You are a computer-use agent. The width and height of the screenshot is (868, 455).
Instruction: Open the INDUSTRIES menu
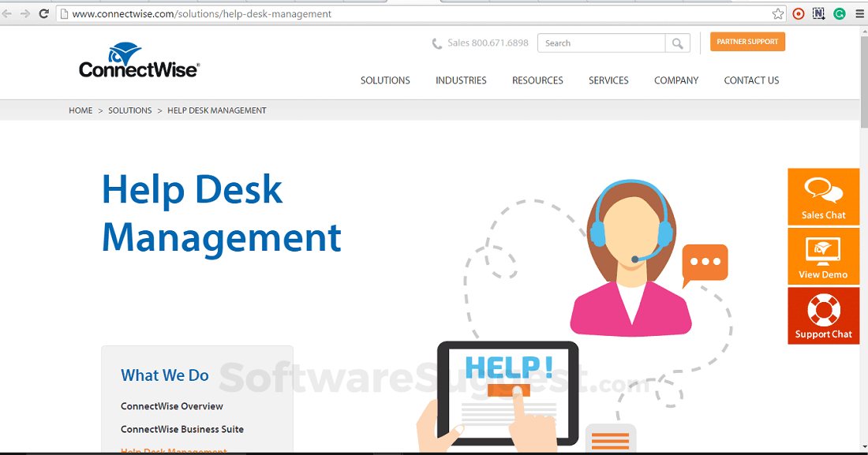[461, 80]
